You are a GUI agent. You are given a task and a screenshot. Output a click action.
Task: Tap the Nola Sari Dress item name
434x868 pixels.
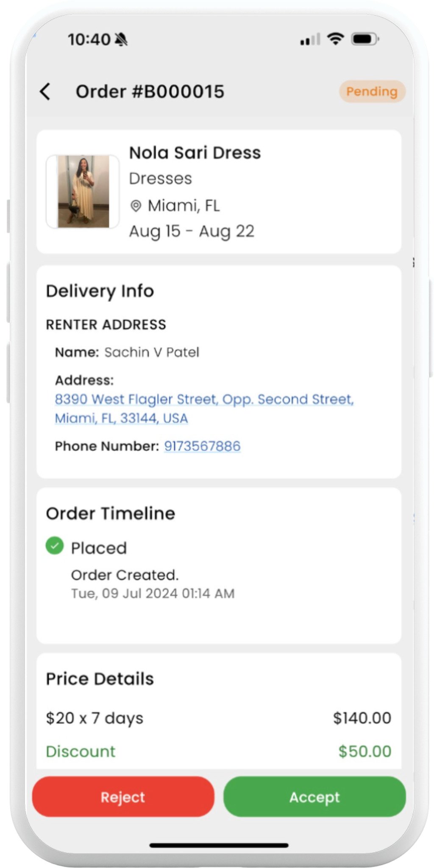(x=195, y=153)
